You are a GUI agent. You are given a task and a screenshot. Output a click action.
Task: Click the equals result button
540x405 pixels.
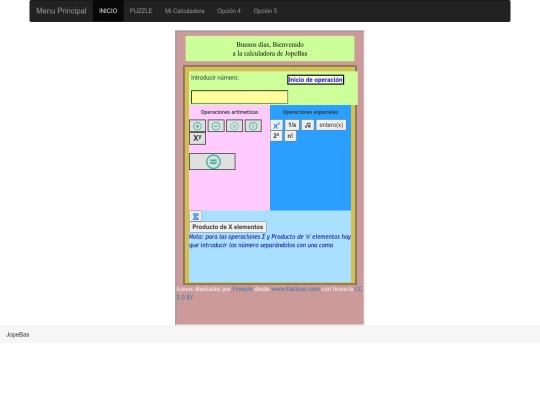(212, 162)
